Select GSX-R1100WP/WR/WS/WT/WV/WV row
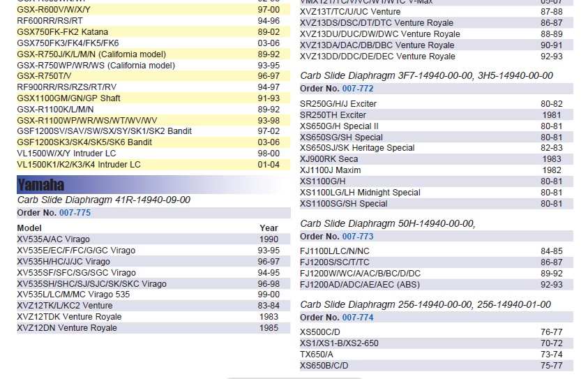Image resolution: width=588 pixels, height=379 pixels. [153, 121]
